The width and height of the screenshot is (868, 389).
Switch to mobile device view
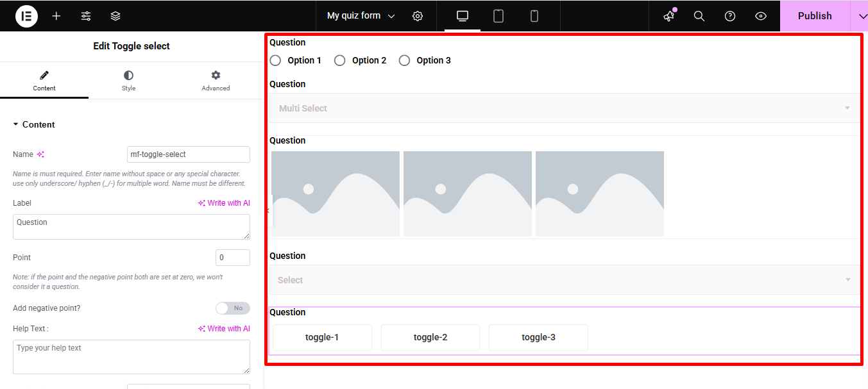[534, 16]
